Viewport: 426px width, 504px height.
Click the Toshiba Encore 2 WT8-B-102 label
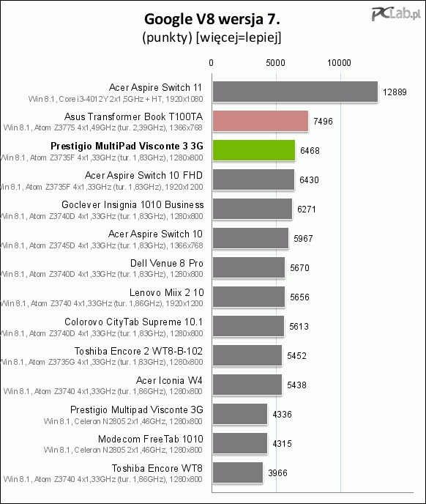(138, 351)
